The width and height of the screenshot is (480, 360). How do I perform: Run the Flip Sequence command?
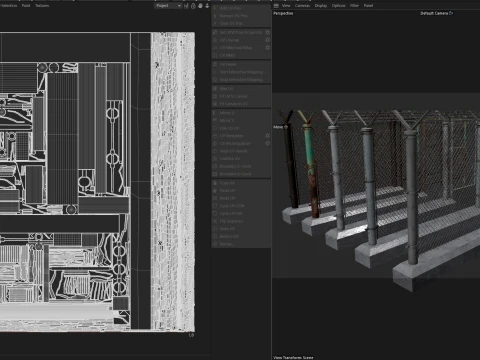(x=241, y=221)
